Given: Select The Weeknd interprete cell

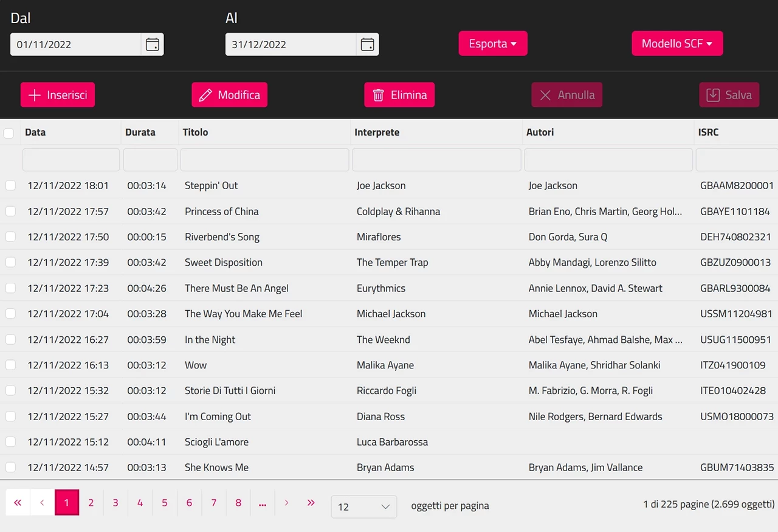Looking at the screenshot, I should point(384,340).
